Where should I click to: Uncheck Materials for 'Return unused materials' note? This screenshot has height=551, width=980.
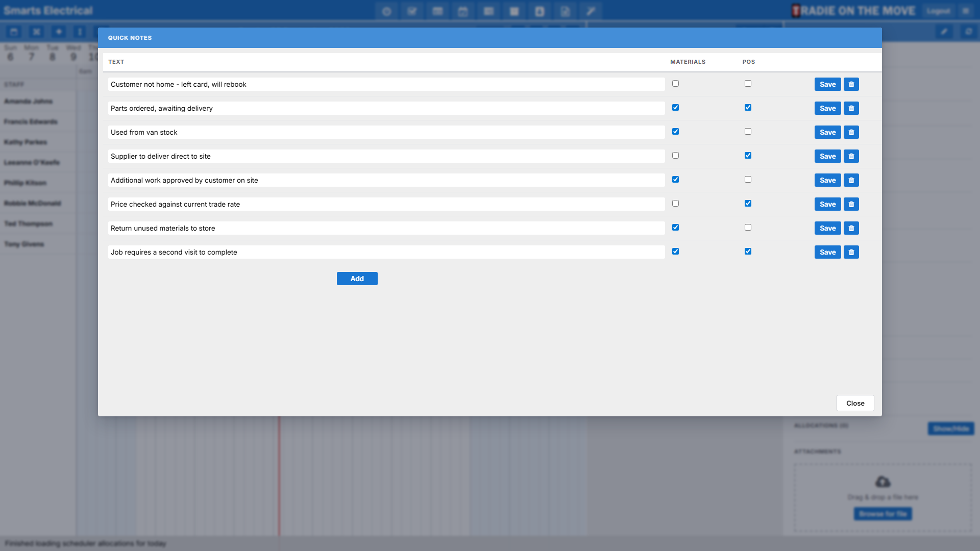coord(675,227)
